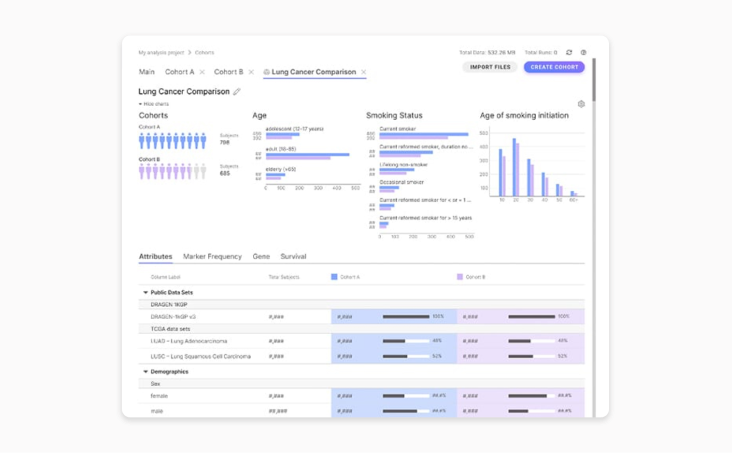This screenshot has height=453, width=732.
Task: Close the Lung Cancer Comparison tab
Action: [364, 72]
